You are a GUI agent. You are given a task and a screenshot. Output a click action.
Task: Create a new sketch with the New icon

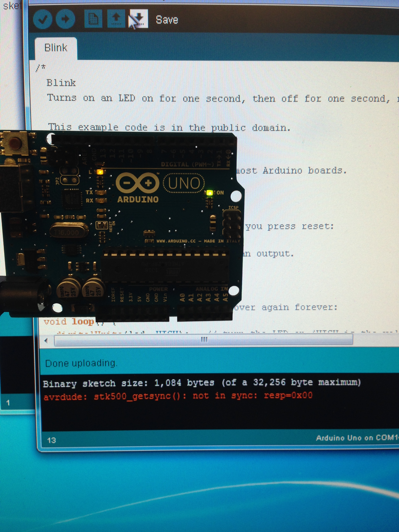click(x=93, y=19)
